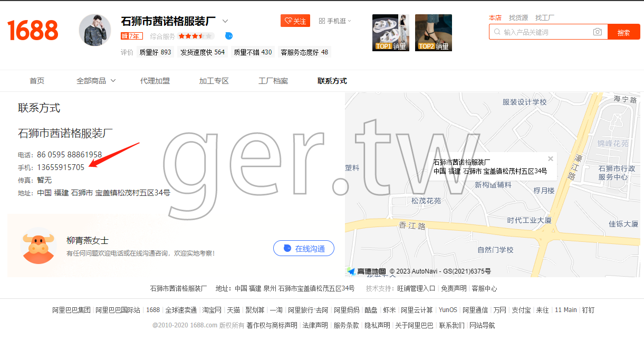This screenshot has height=339, width=644.
Task: Select the 找工厂 search scope tab
Action: (x=545, y=18)
